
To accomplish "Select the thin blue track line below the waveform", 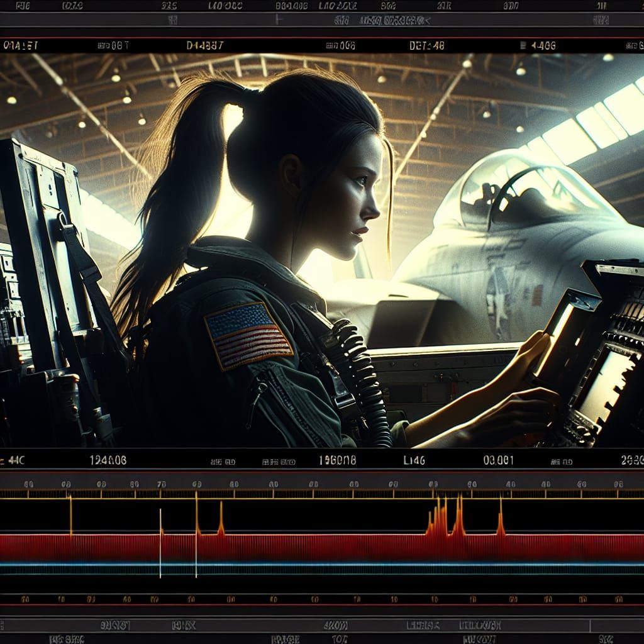I will tap(314, 564).
